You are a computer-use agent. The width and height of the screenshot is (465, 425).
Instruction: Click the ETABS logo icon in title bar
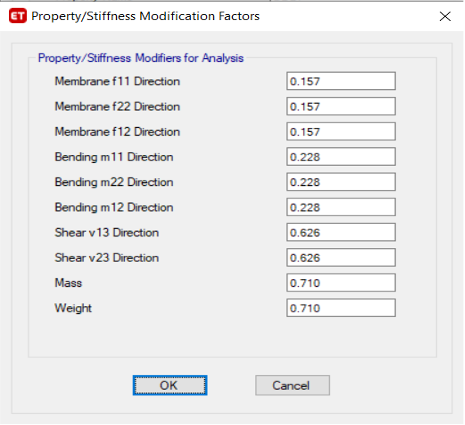coord(18,16)
